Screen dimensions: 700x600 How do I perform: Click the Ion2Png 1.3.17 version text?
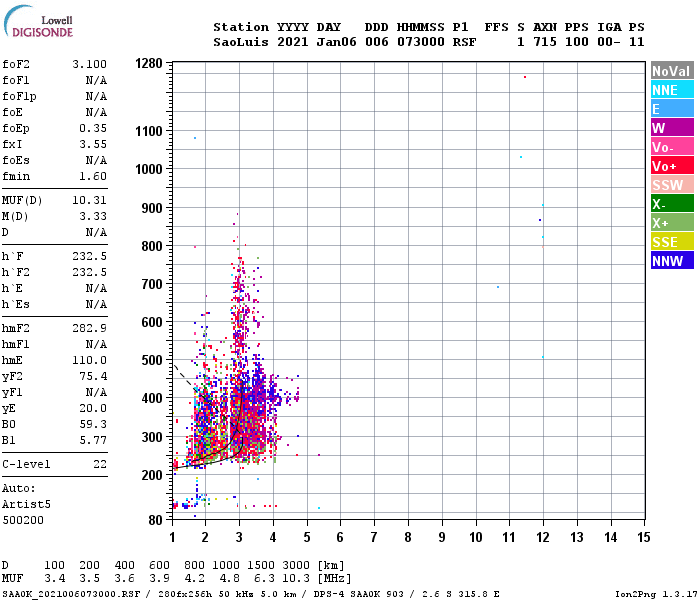tap(656, 594)
